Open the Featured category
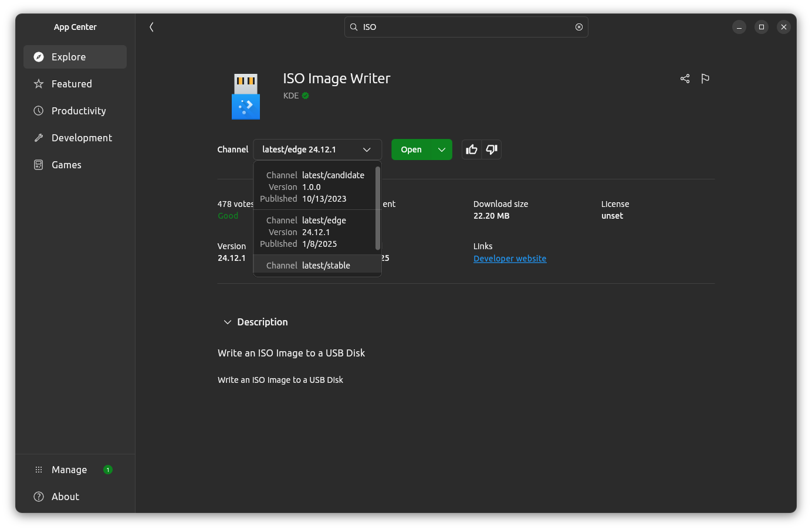 75,84
